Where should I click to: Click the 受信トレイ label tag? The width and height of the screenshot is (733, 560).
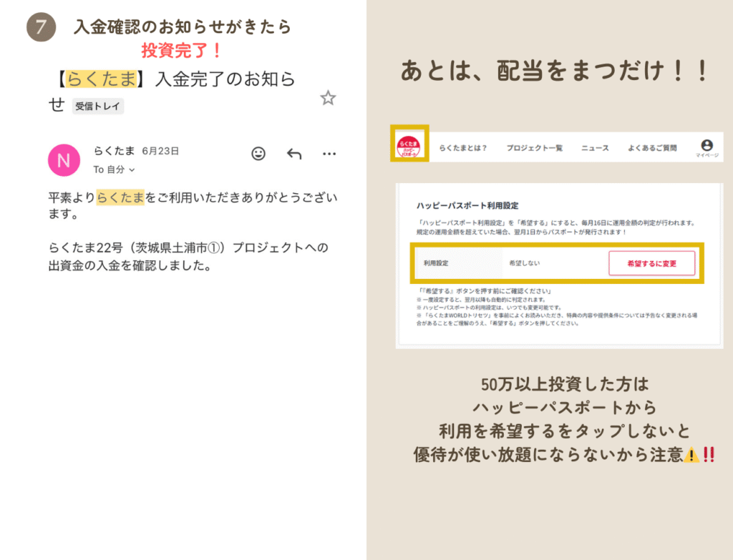coord(98,107)
